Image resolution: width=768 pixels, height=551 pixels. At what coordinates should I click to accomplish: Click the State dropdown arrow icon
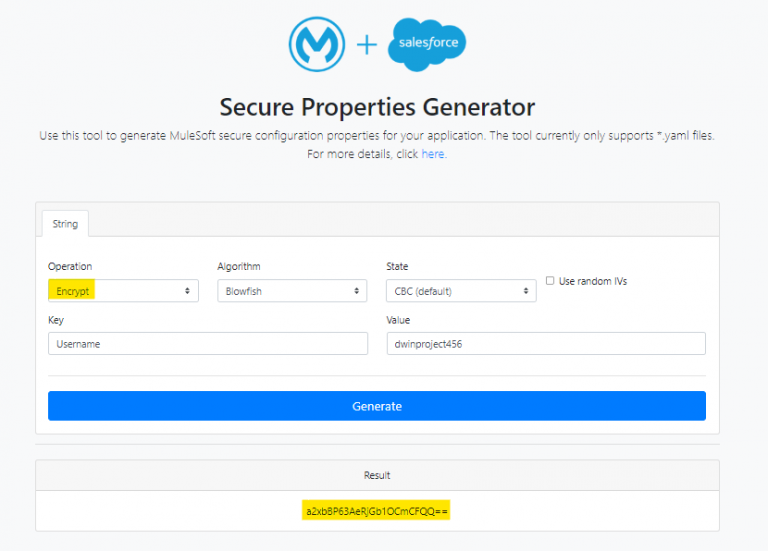526,291
